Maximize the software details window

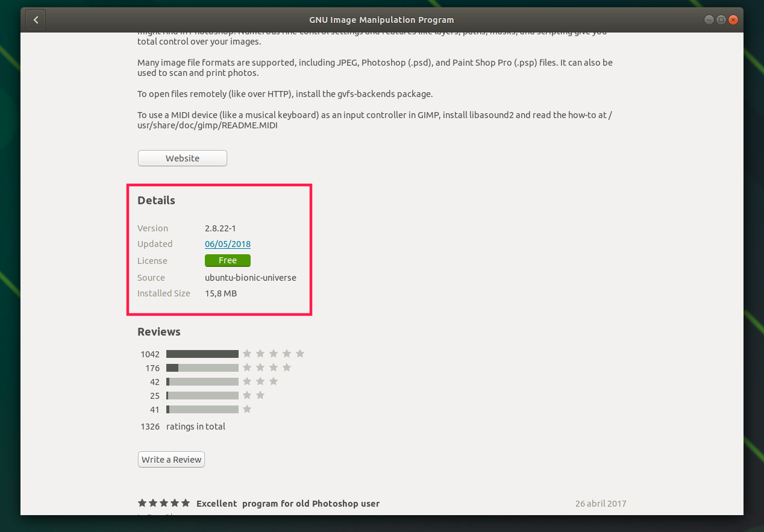pyautogui.click(x=721, y=20)
